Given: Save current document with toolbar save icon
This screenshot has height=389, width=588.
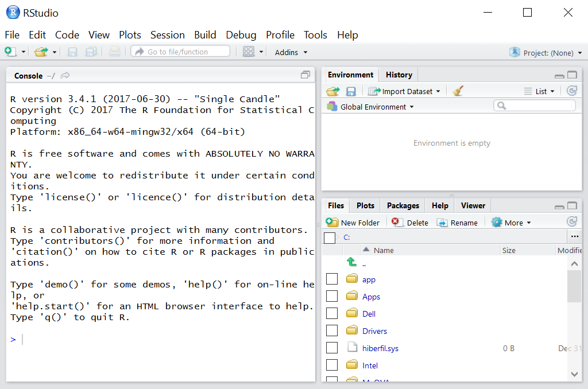Looking at the screenshot, I should [x=72, y=52].
